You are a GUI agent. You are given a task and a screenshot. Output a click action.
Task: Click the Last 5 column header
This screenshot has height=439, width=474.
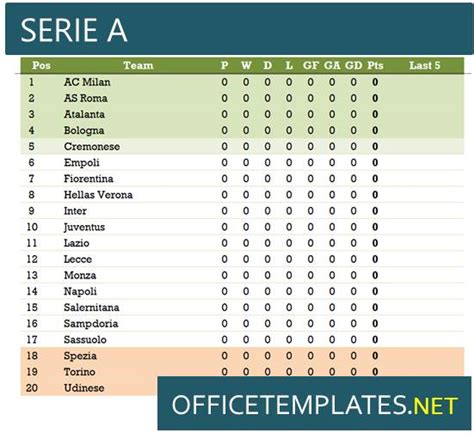coord(425,65)
